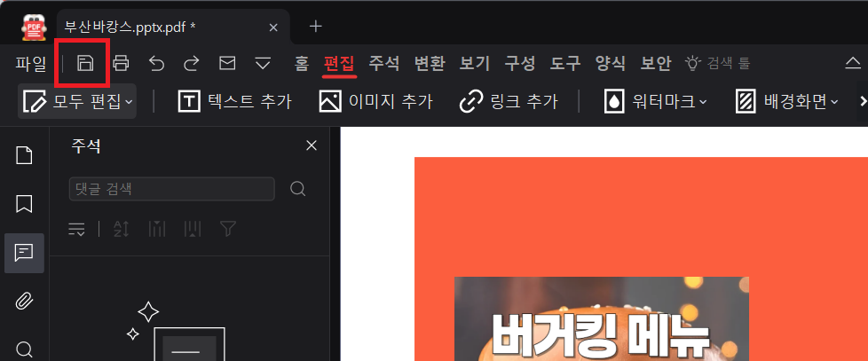The height and width of the screenshot is (361, 868).
Task: Switch to the 양식 tab
Action: point(610,64)
